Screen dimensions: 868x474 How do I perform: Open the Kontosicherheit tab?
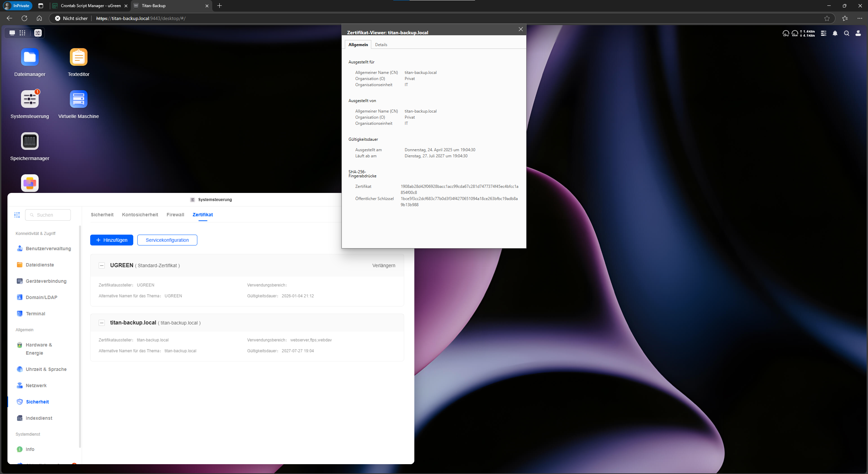coord(140,215)
